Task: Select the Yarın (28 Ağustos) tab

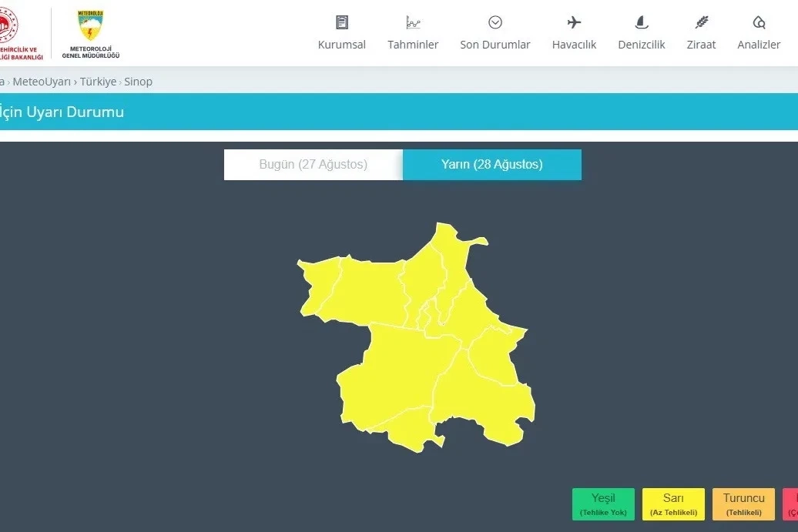Action: [x=492, y=164]
